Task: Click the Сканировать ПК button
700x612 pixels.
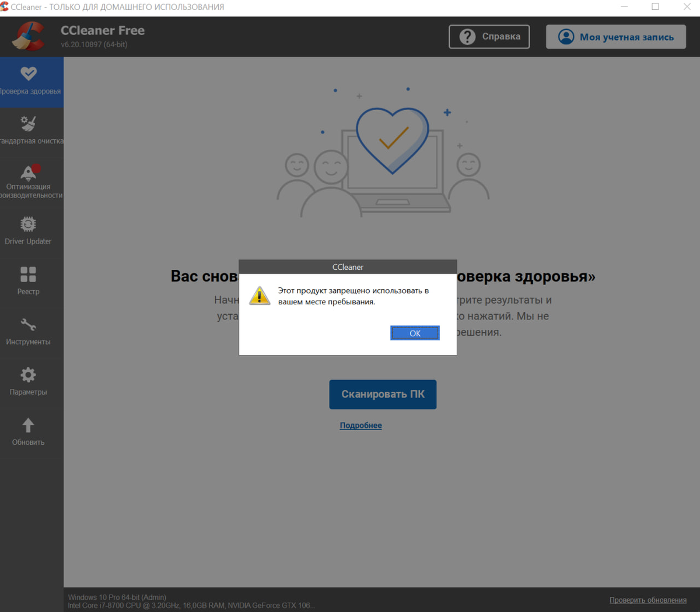Action: point(383,395)
